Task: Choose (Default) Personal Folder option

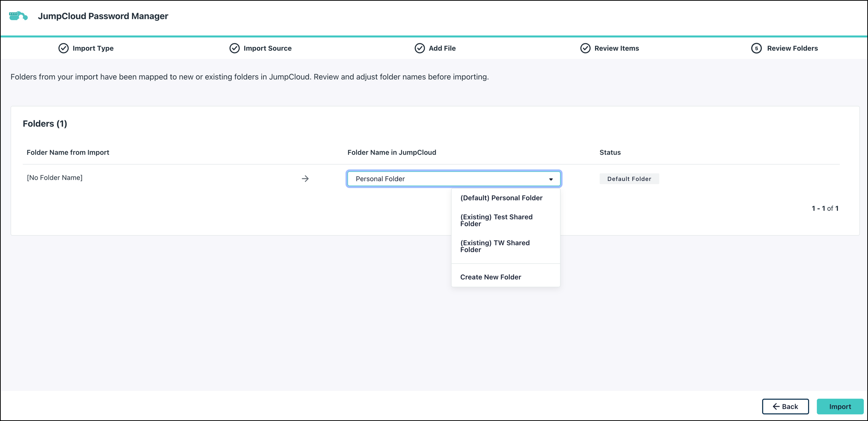Action: [x=505, y=198]
